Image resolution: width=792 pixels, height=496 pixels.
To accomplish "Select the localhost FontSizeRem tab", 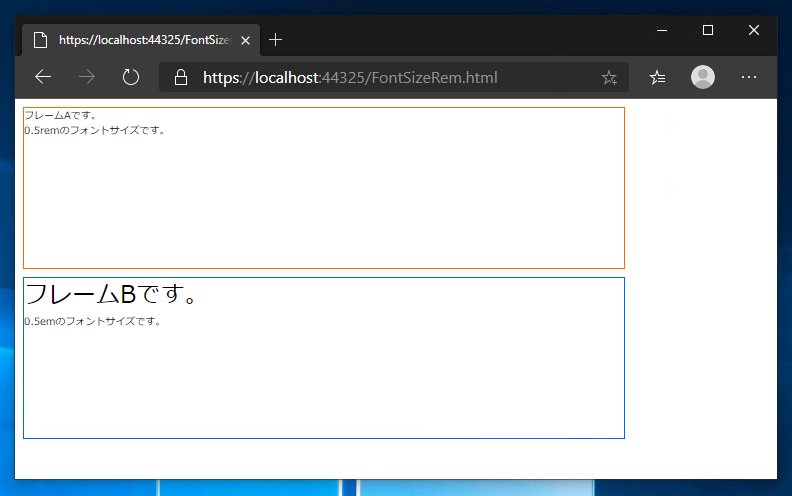I will pos(141,40).
